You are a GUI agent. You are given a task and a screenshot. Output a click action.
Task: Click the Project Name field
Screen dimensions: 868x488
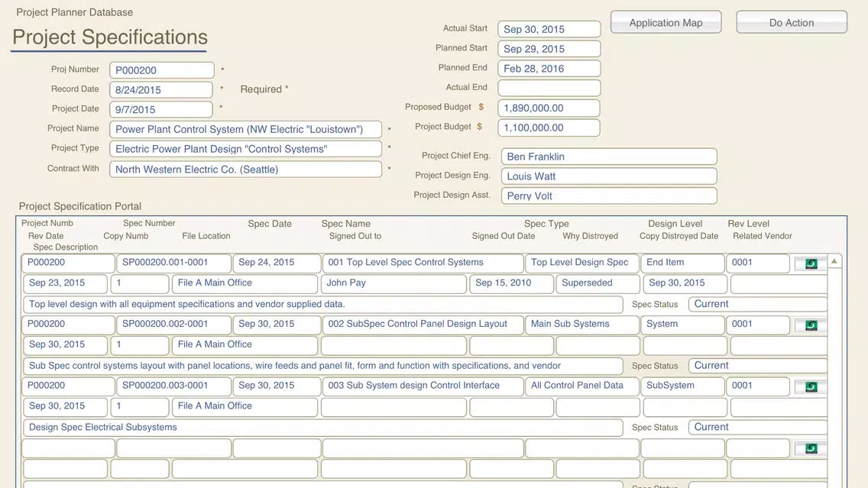click(245, 130)
